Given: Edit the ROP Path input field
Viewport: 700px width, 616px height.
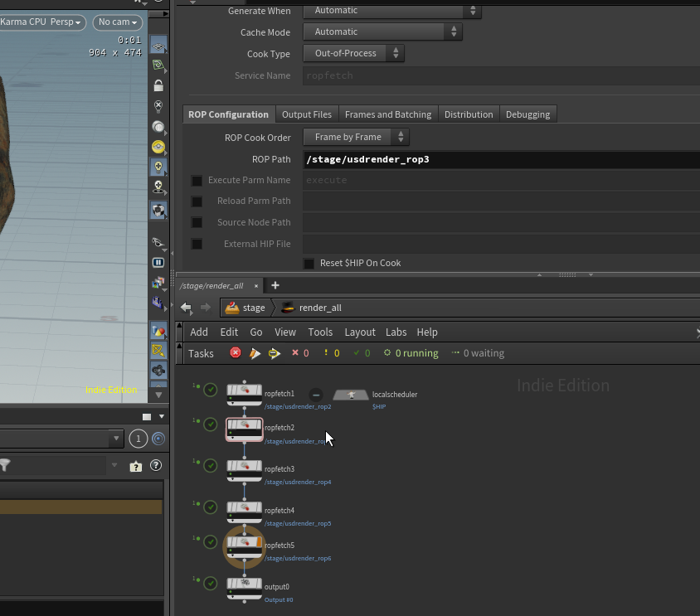Looking at the screenshot, I should point(502,159).
